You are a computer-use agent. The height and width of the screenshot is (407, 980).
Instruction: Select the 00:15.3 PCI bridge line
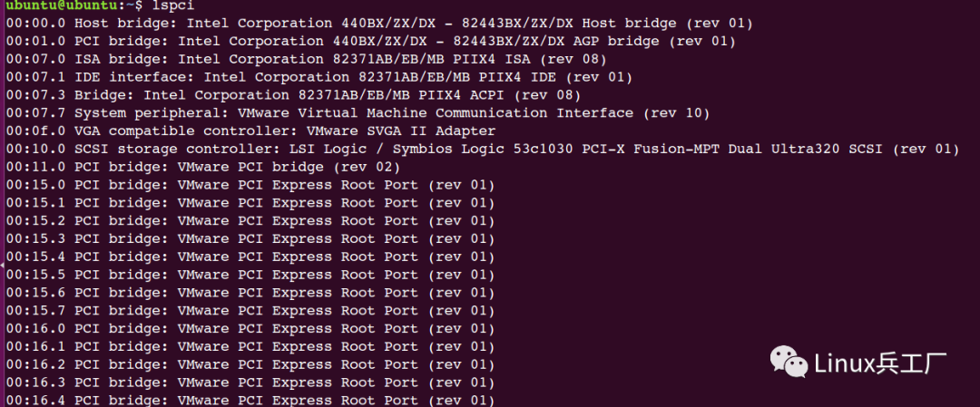[250, 239]
